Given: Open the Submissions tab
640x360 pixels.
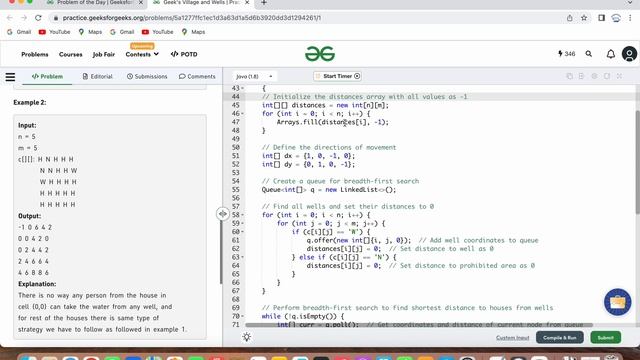Looking at the screenshot, I should pyautogui.click(x=147, y=76).
